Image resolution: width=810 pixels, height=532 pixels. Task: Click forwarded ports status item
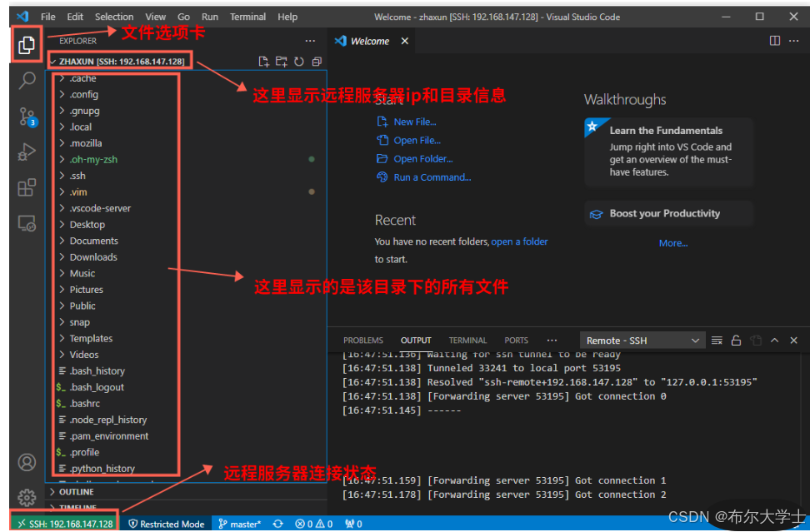354,524
